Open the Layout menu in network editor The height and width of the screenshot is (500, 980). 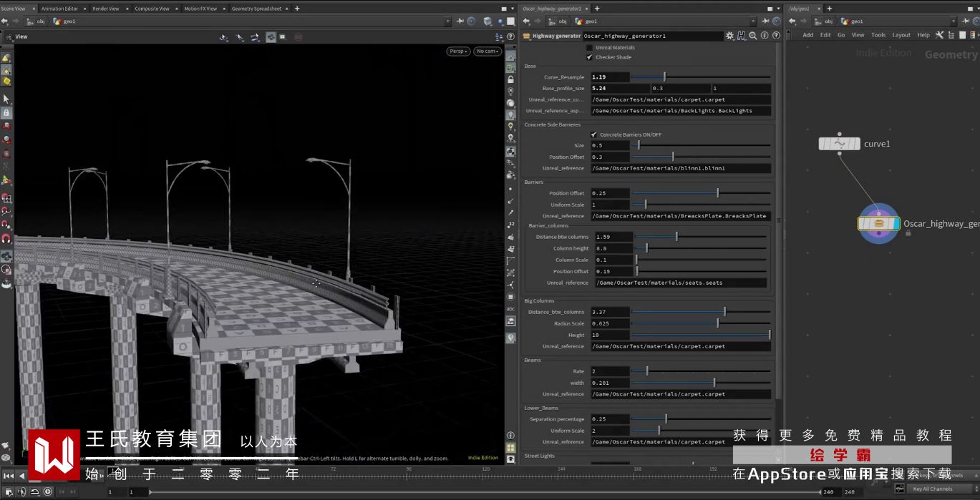coord(901,35)
